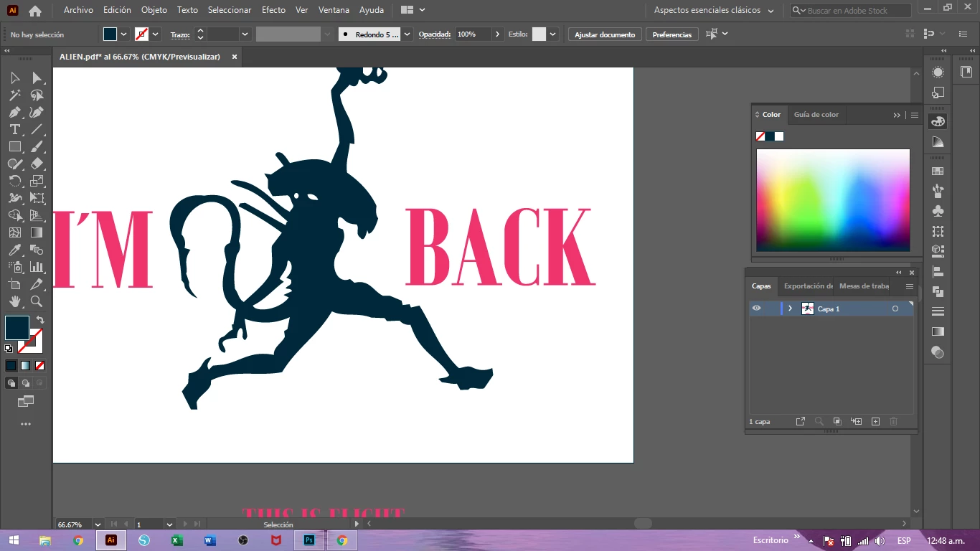The image size is (980, 551).
Task: Select the Direct Selection tool
Action: coord(37,77)
